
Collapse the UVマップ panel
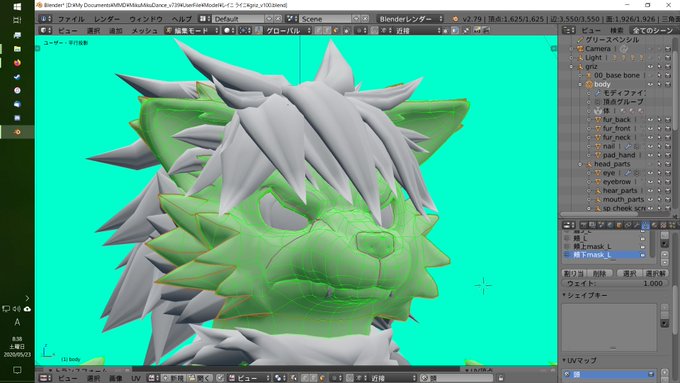pos(564,360)
